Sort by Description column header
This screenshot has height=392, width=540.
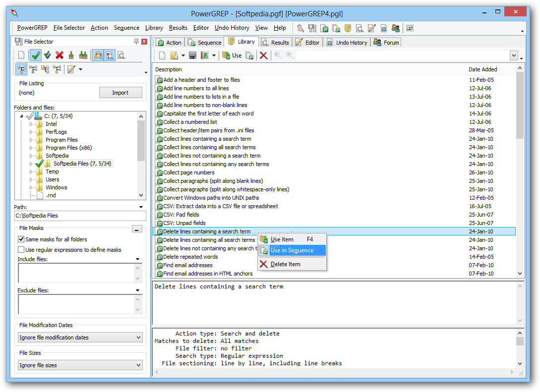(309, 69)
